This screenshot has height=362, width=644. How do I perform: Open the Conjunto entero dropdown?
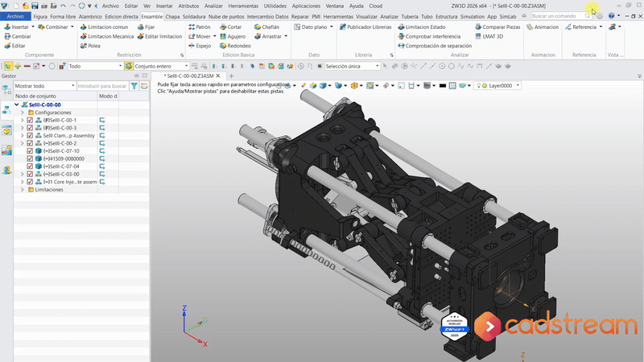(161, 66)
